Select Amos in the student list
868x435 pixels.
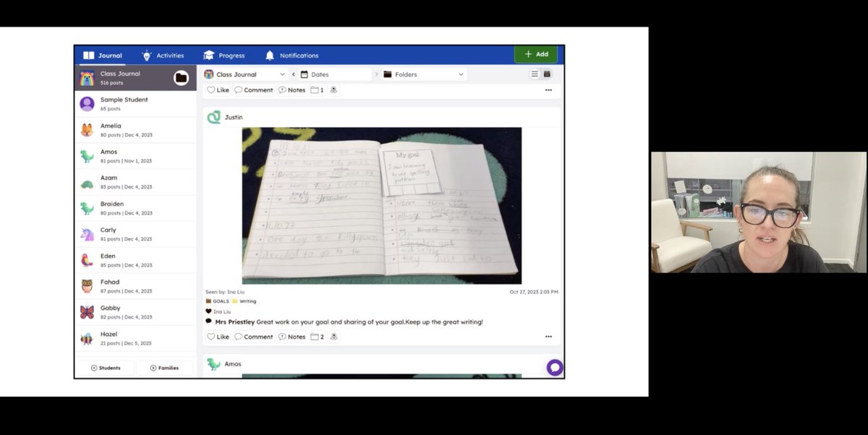135,155
